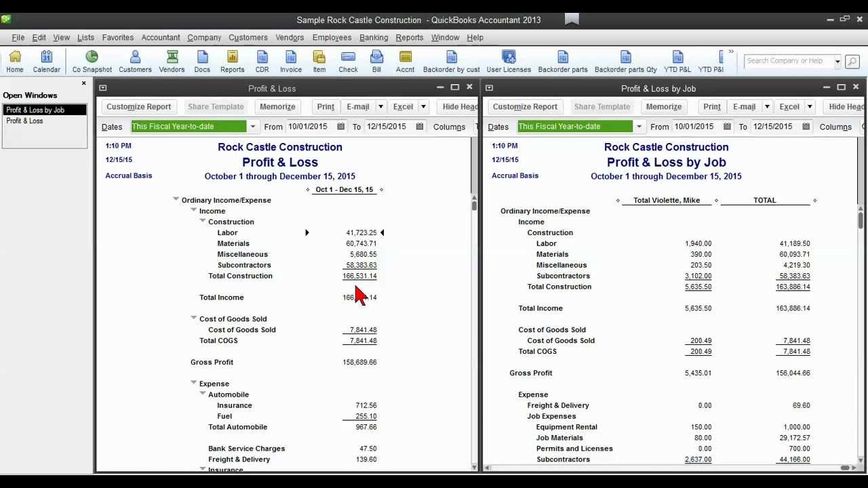Collapse Cost of Goods Sold section
The image size is (868, 488).
[193, 318]
